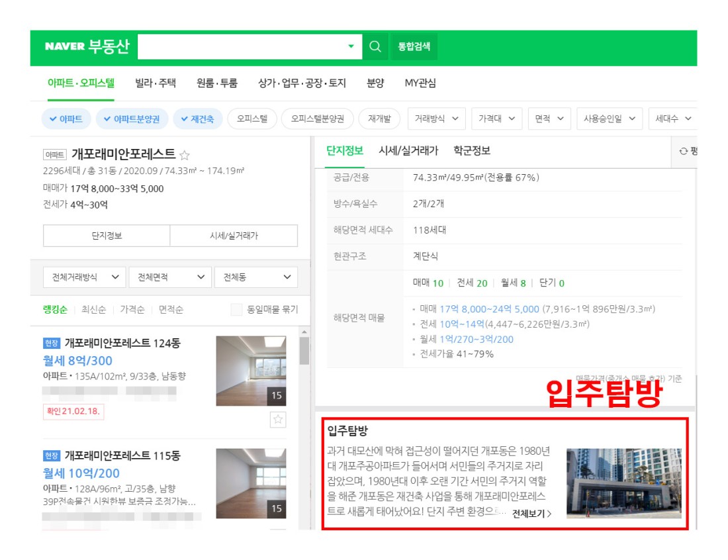Viewport: 728px width, 560px height.
Task: Open the 개포래미안포레스트 124동 listing title
Action: (122, 343)
